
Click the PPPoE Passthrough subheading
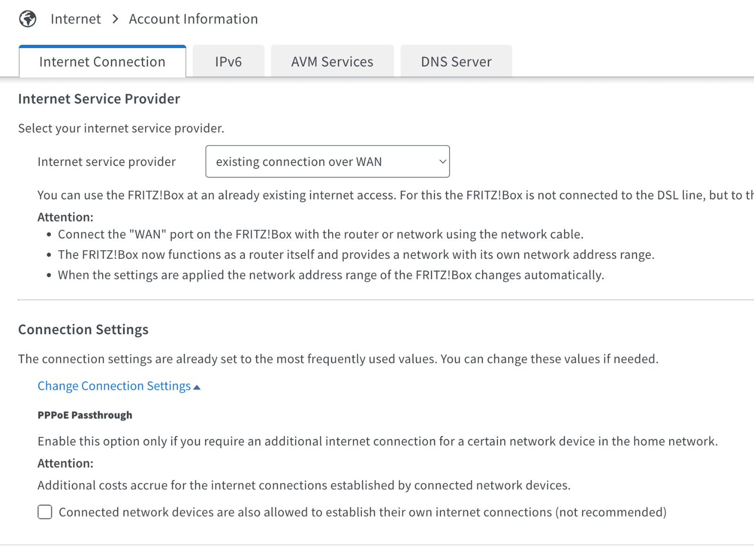click(85, 415)
